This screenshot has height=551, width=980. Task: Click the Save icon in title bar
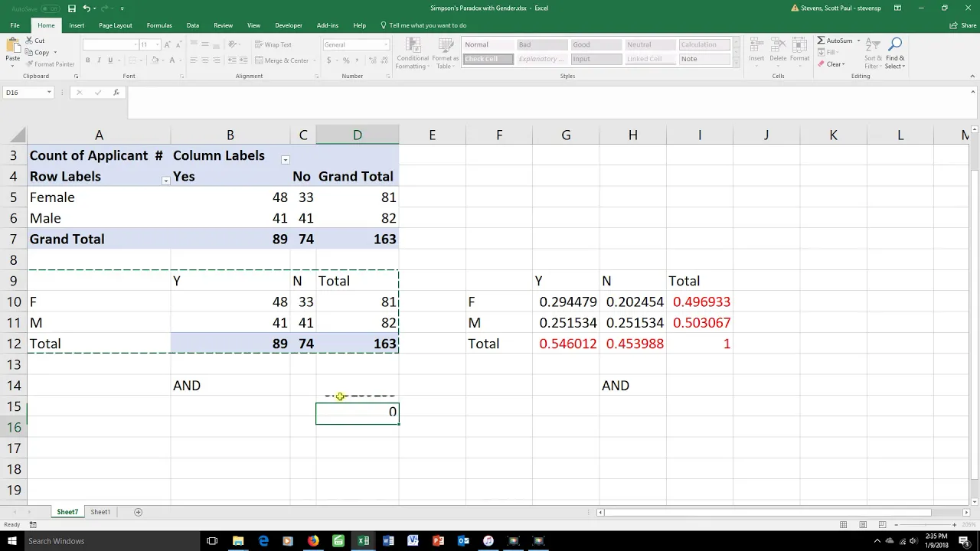72,8
